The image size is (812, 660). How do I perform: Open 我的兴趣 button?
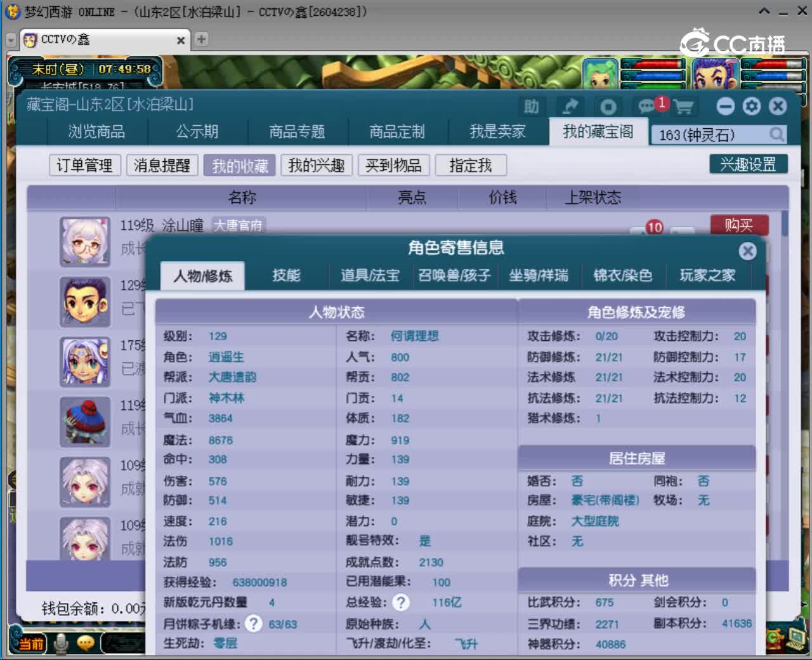(317, 166)
